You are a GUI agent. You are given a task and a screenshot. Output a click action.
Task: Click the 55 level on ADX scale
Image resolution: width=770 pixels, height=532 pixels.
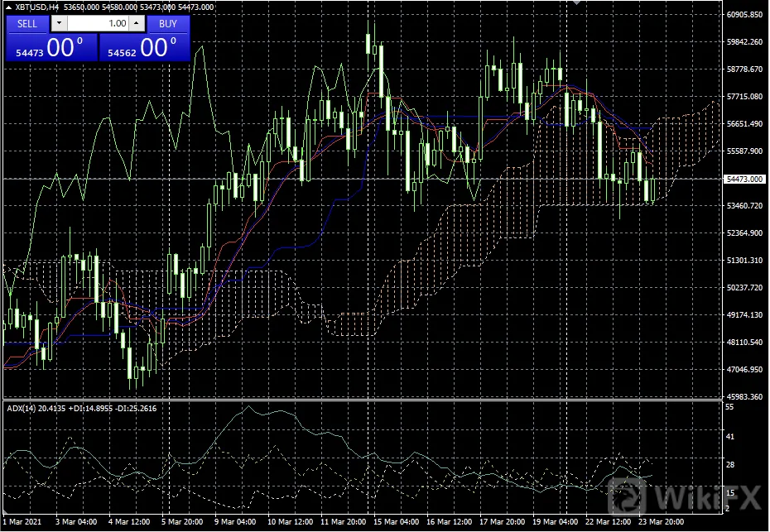[x=729, y=407]
